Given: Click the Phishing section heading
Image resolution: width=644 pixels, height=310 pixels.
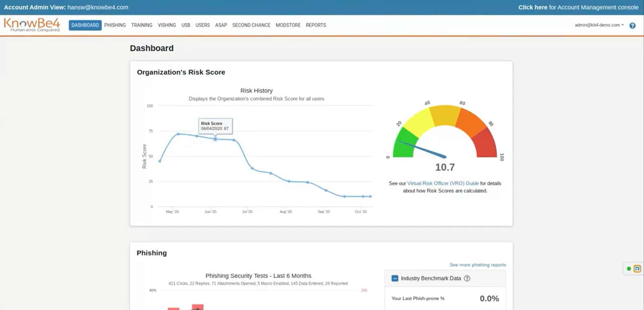Looking at the screenshot, I should (152, 253).
